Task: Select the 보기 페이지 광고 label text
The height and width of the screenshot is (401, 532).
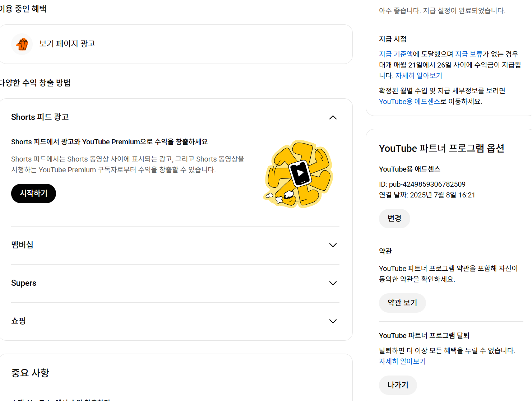Action: tap(67, 44)
